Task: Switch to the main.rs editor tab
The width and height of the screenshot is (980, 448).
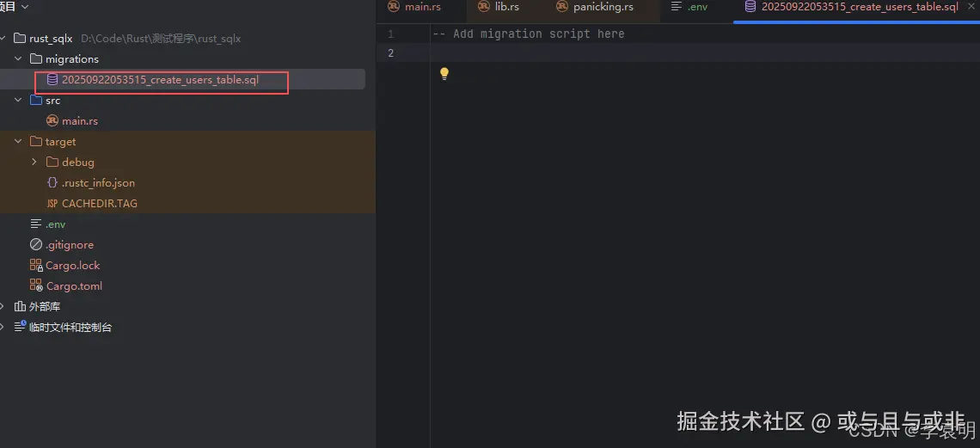Action: pos(422,7)
